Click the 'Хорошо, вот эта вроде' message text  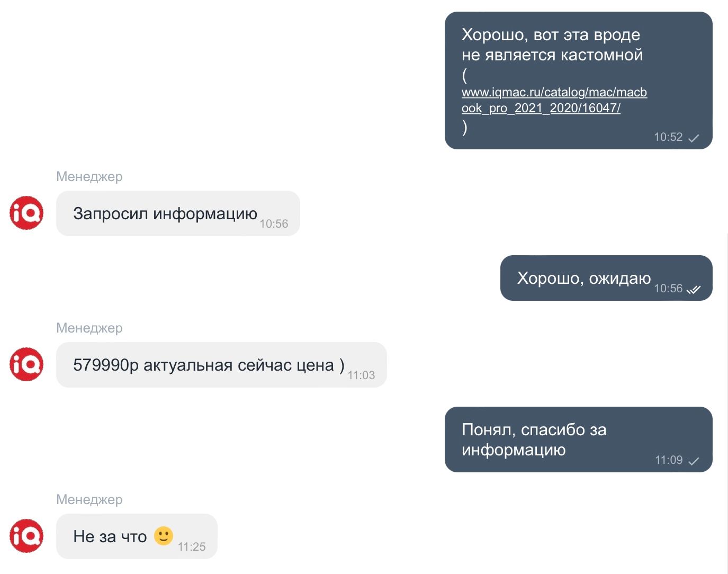click(551, 34)
